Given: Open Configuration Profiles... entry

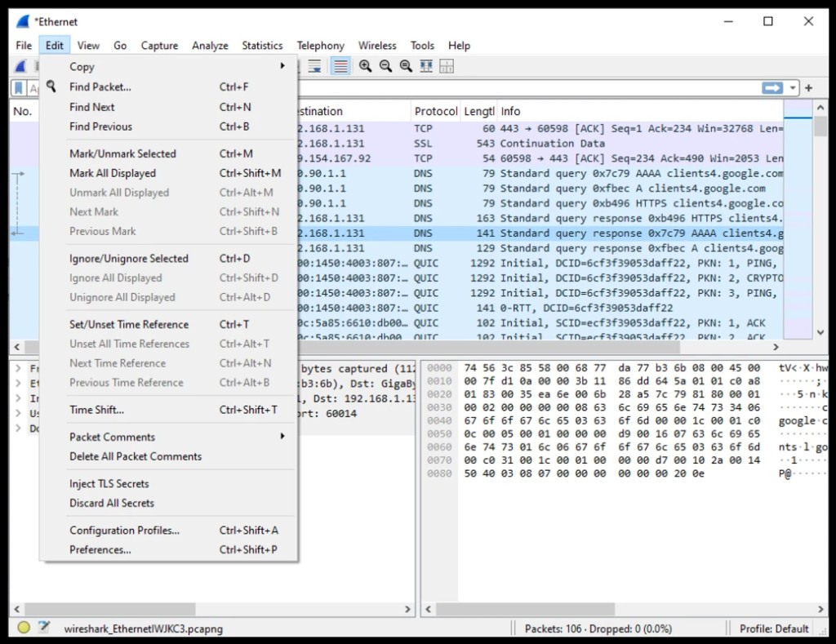Looking at the screenshot, I should pos(168,531).
